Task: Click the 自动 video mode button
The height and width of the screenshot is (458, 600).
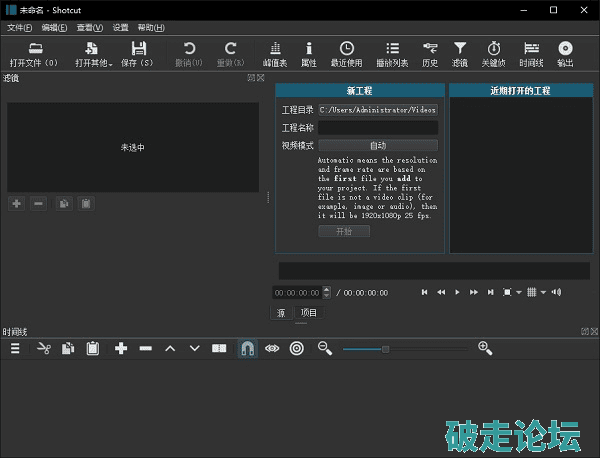Action: 377,145
